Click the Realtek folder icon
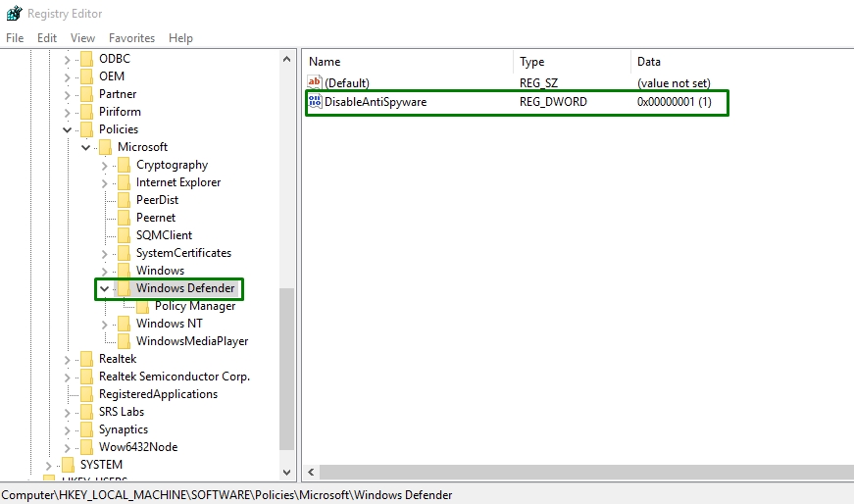Image resolution: width=854 pixels, height=504 pixels. pyautogui.click(x=86, y=359)
